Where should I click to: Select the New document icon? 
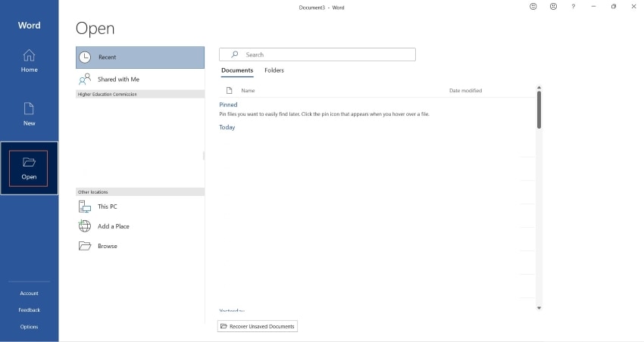[x=29, y=109]
